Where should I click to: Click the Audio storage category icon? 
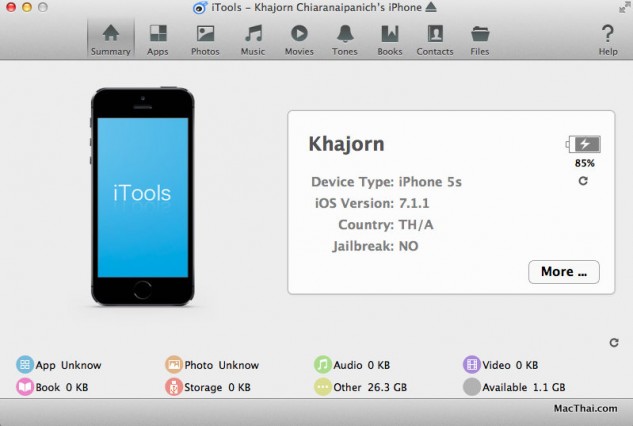pyautogui.click(x=323, y=365)
